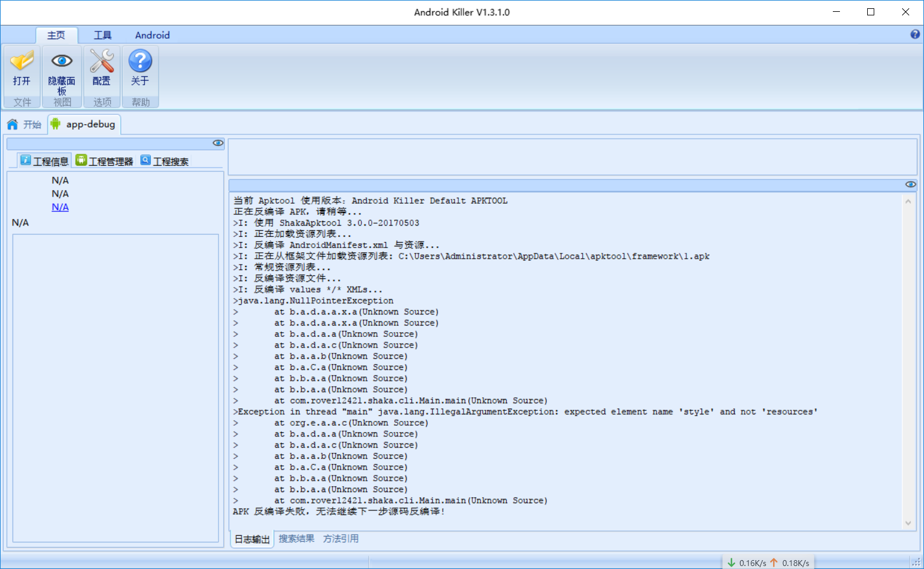Viewport: 924px width, 569px height.
Task: Open the 方法引用 method reference tab
Action: (x=340, y=538)
